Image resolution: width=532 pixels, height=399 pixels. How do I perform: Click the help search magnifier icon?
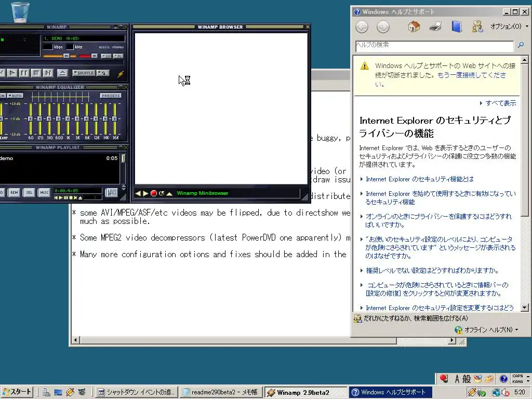[x=521, y=45]
